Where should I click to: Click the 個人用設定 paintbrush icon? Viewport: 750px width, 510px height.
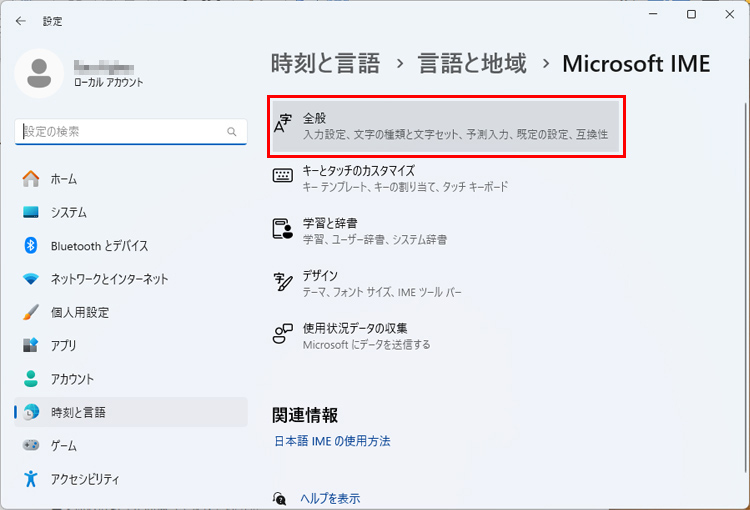31,312
